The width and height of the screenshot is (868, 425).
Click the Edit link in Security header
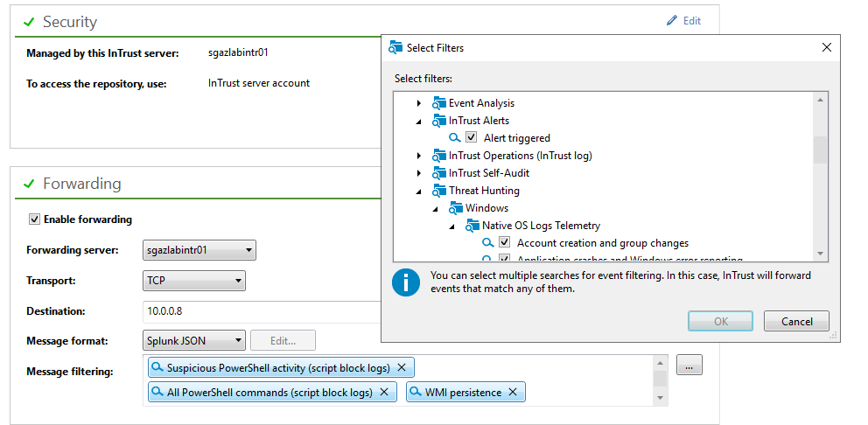(692, 21)
